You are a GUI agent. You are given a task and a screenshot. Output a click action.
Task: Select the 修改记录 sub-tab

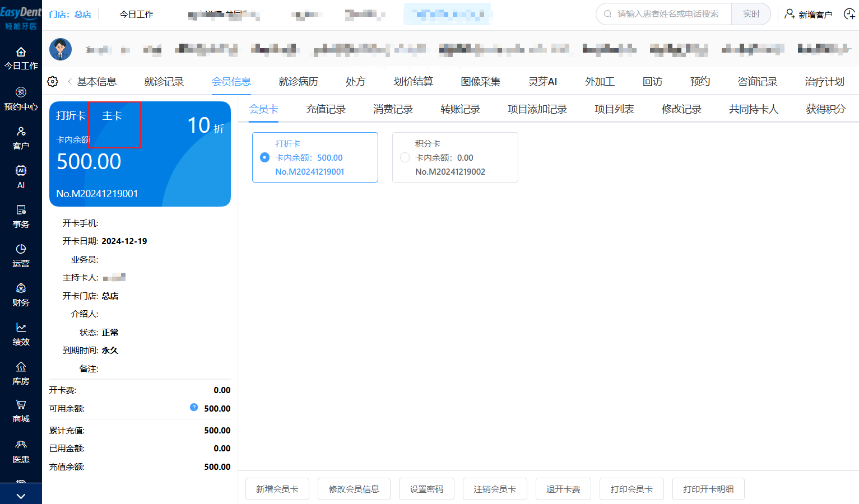[681, 109]
